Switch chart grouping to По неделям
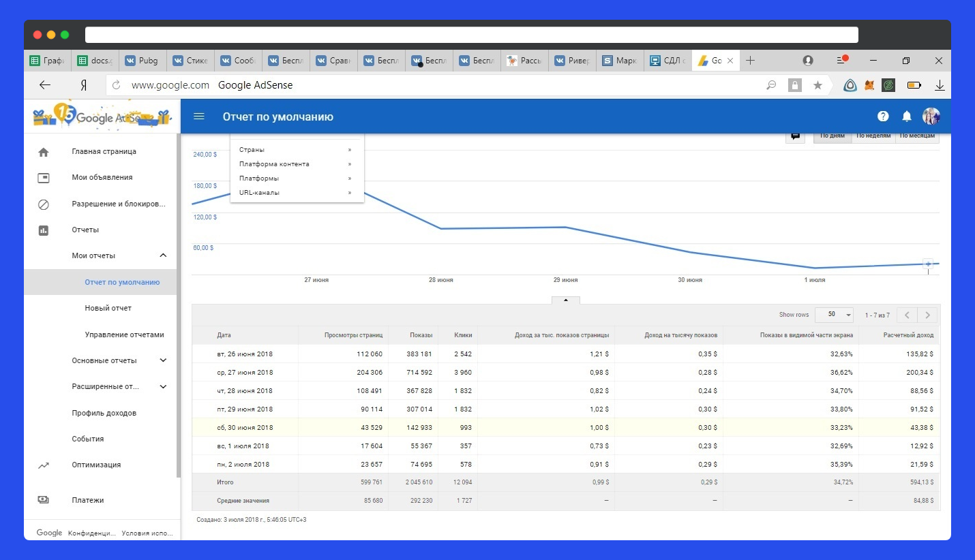Screen dimensions: 975x560 tap(873, 136)
